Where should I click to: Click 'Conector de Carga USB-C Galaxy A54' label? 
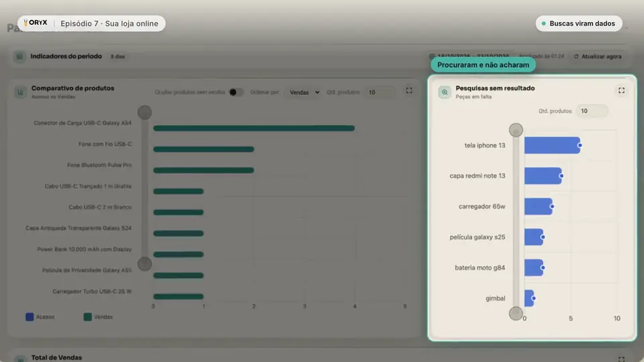tap(83, 123)
